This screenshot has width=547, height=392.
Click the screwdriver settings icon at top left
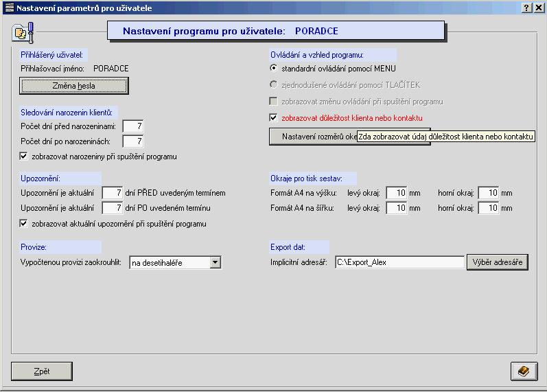[23, 32]
